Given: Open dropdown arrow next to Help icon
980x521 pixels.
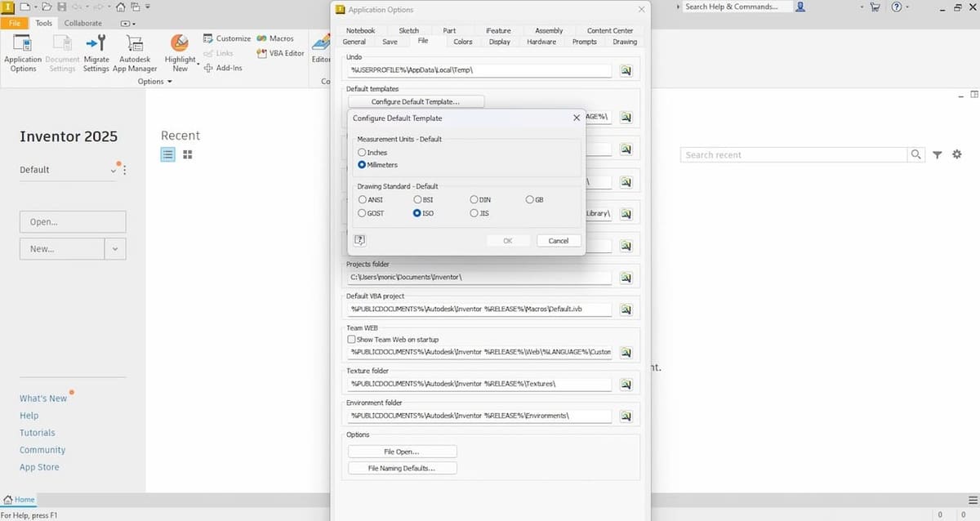Looking at the screenshot, I should pyautogui.click(x=907, y=7).
